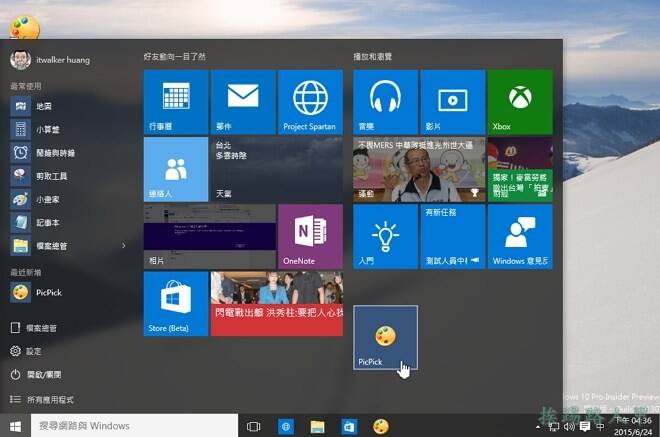
Task: Open the 天氣 weather tile for 台北
Action: tap(277, 169)
